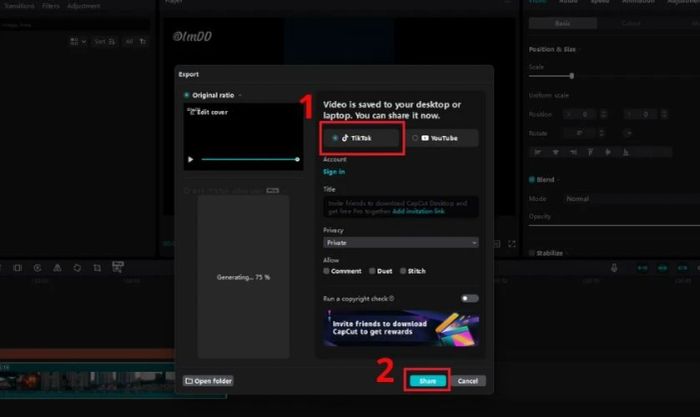Tick the Stitch checkbox under Allow

coord(403,271)
